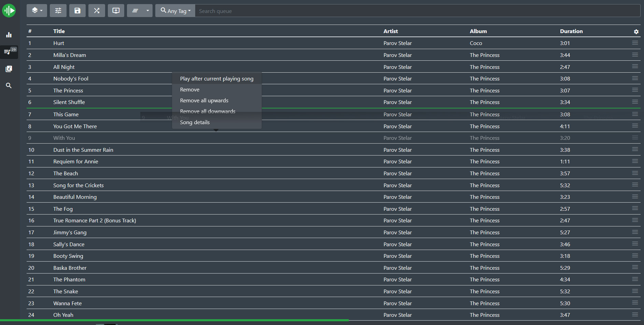Click the Album column header

[478, 31]
